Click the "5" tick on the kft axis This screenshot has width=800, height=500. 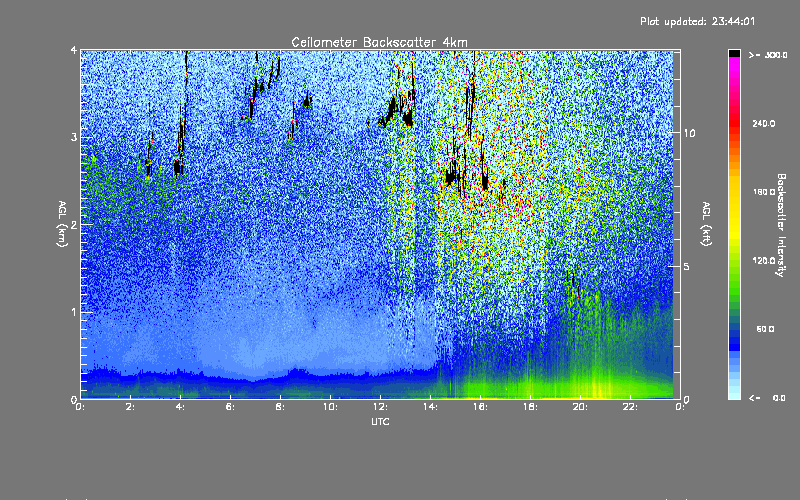point(686,266)
